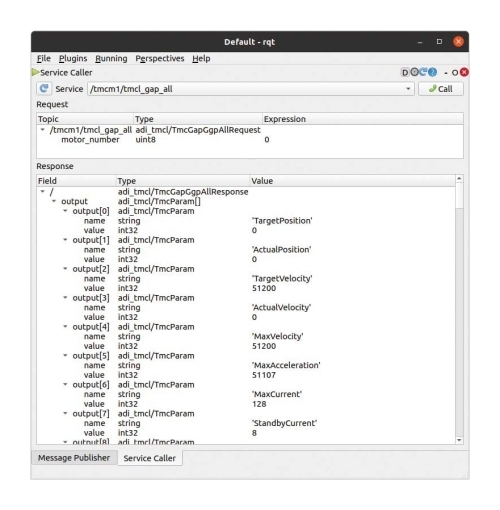Open the Service dropdown /tmcm1/tmcl_gap_all

click(x=251, y=89)
